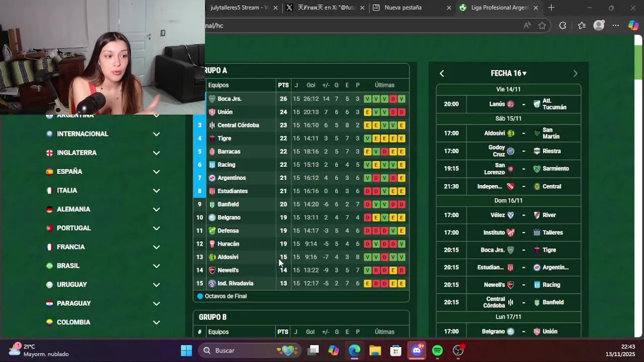This screenshot has width=644, height=362.
Task: Open the browser profile avatar
Action: (599, 26)
